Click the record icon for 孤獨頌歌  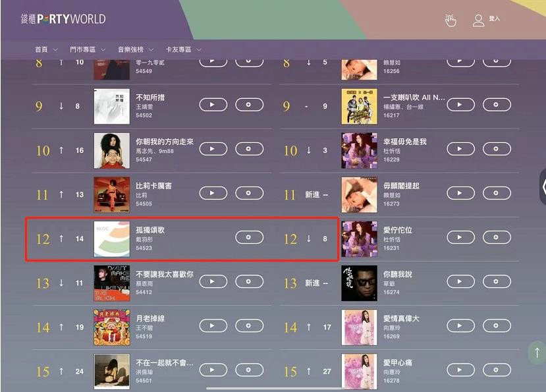pyautogui.click(x=249, y=237)
